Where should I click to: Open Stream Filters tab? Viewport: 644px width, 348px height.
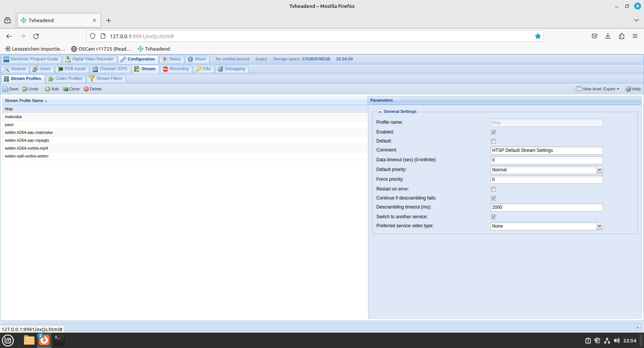pos(106,79)
